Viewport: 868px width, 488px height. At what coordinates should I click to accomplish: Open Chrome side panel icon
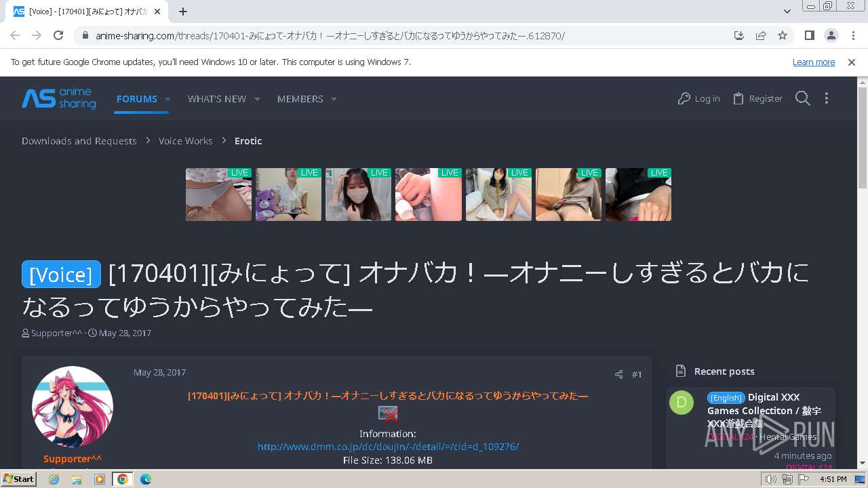point(809,35)
